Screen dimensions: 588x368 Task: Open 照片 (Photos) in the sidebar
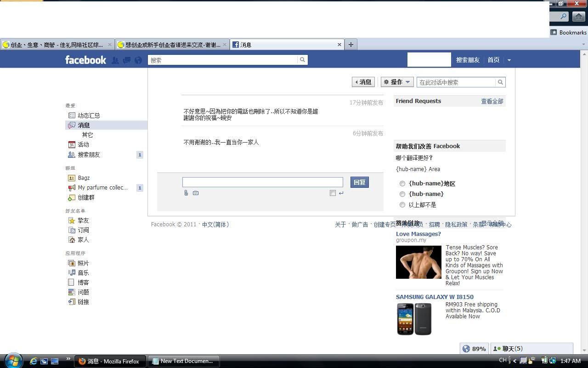tap(83, 263)
